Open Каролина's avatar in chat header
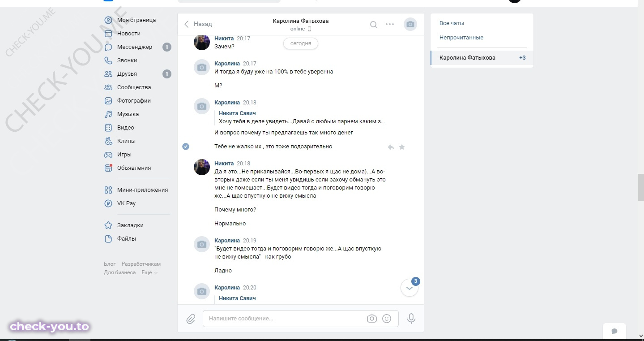The height and width of the screenshot is (341, 644). pos(410,24)
